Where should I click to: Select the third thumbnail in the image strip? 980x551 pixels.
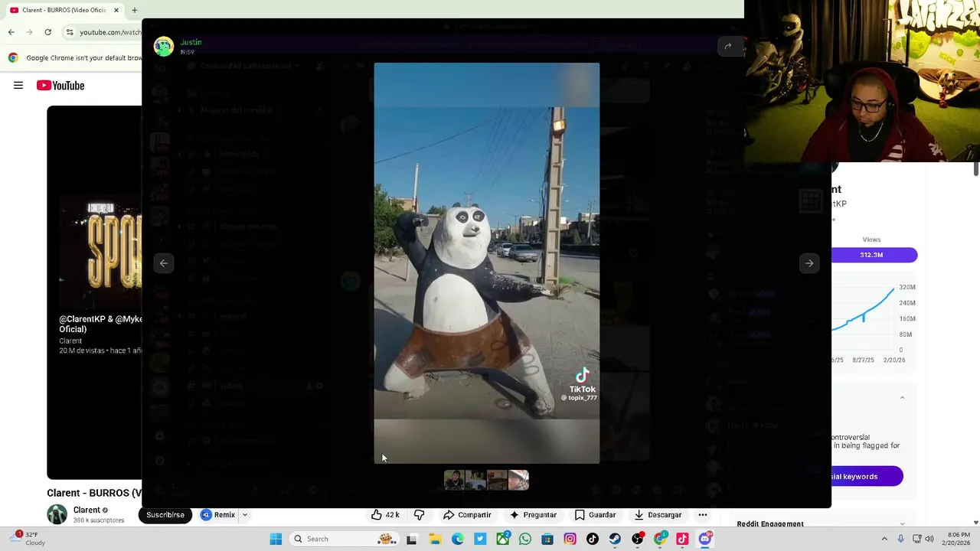pyautogui.click(x=497, y=480)
